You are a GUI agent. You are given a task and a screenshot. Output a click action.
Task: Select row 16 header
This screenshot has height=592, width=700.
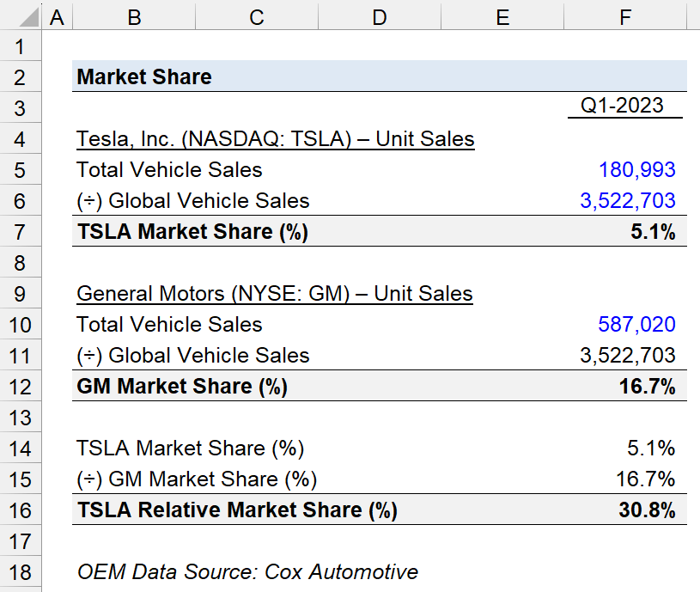coord(21,510)
